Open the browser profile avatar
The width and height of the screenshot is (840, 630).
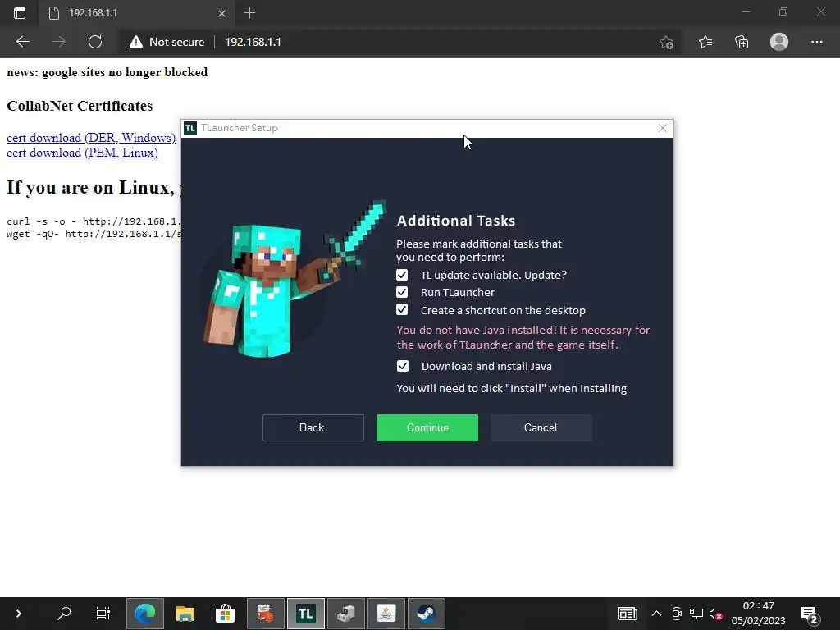coord(779,42)
